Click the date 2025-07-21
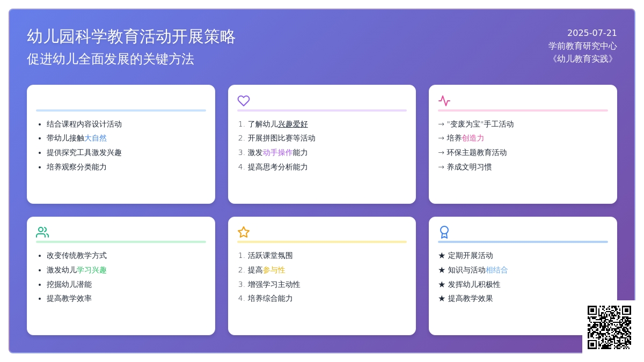Viewport: 644px width, 362px height. (592, 33)
